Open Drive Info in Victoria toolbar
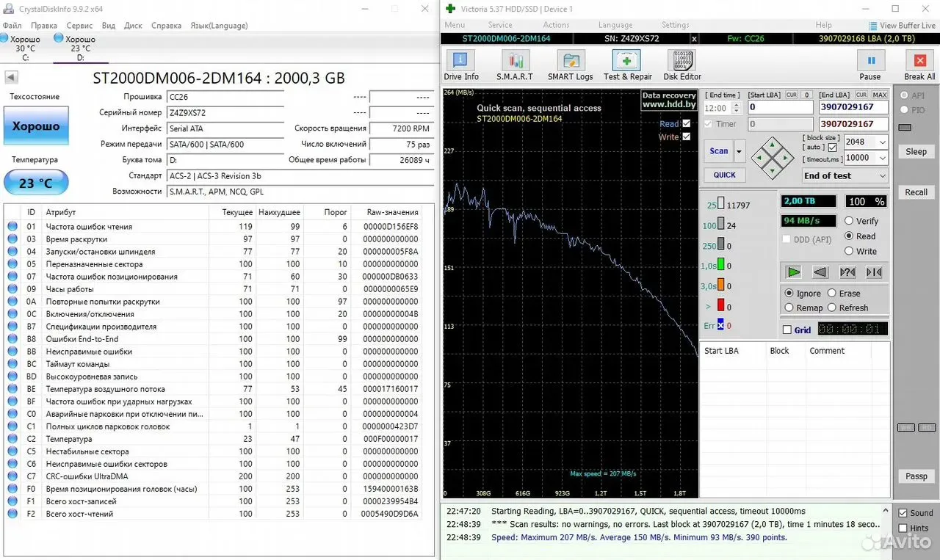Screen dimensions: 940x560 click(x=460, y=65)
